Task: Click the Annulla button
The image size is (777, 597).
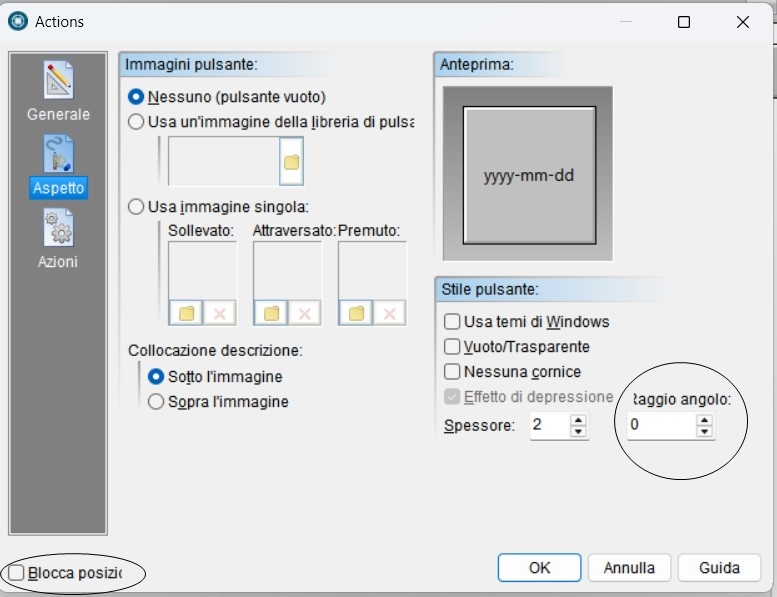Action: 629,568
